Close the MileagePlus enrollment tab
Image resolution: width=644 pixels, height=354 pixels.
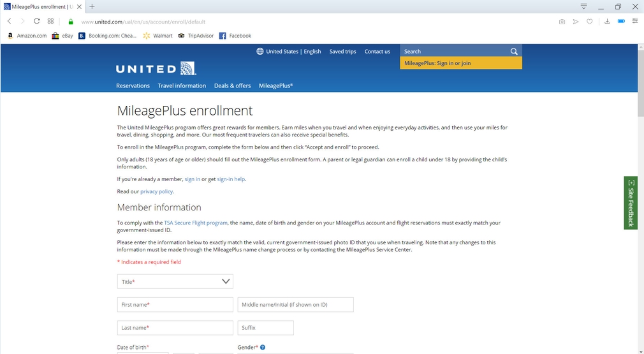79,6
